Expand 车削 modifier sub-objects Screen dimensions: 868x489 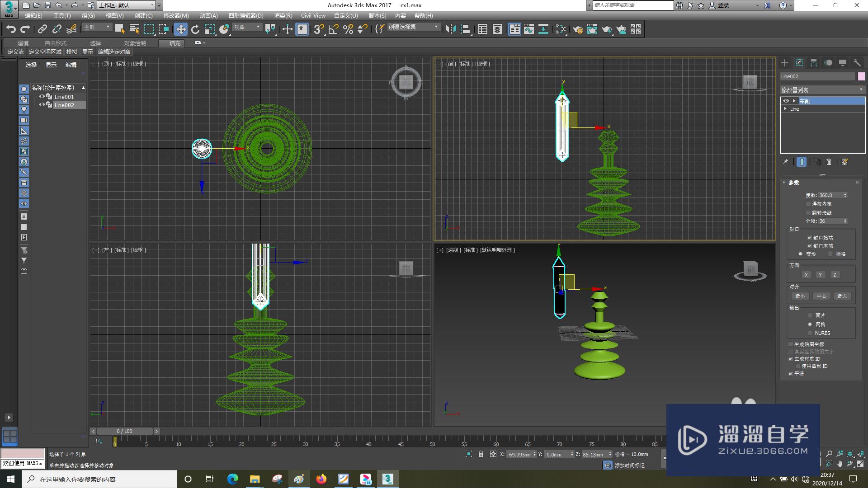click(794, 101)
